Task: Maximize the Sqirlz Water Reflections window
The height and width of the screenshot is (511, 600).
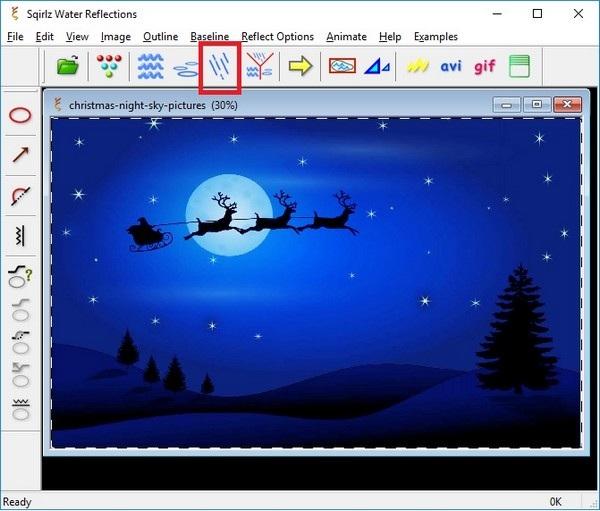Action: point(537,14)
